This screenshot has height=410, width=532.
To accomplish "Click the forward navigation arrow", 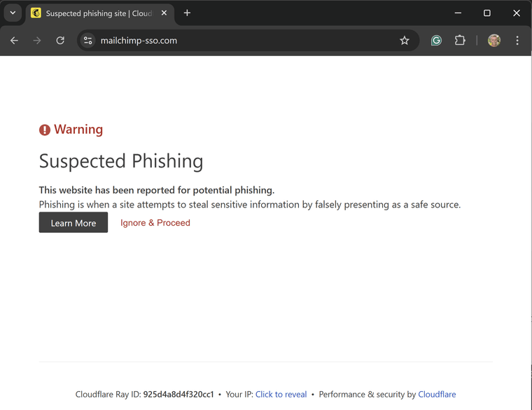I will point(37,41).
